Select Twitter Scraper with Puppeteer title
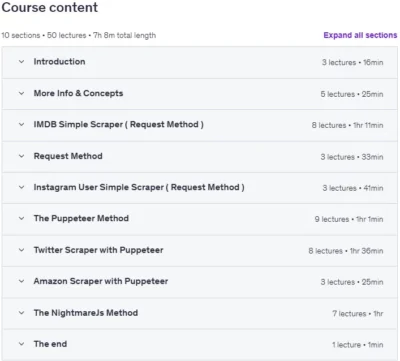Viewport: 400px width, 361px height. pyautogui.click(x=98, y=250)
